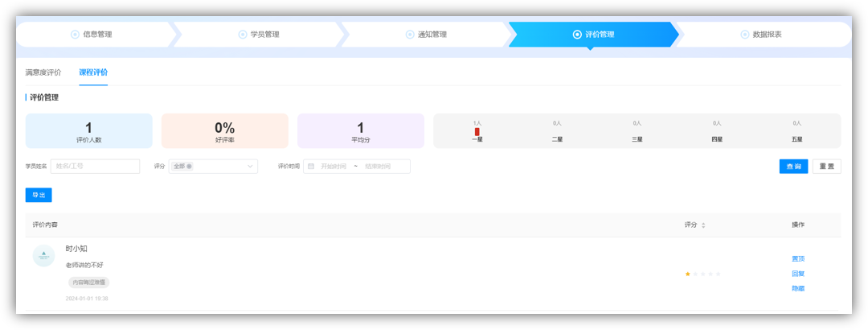Screen dimensions: 868x330
Task: Click the radio icon beside 数据报表
Action: pyautogui.click(x=744, y=35)
